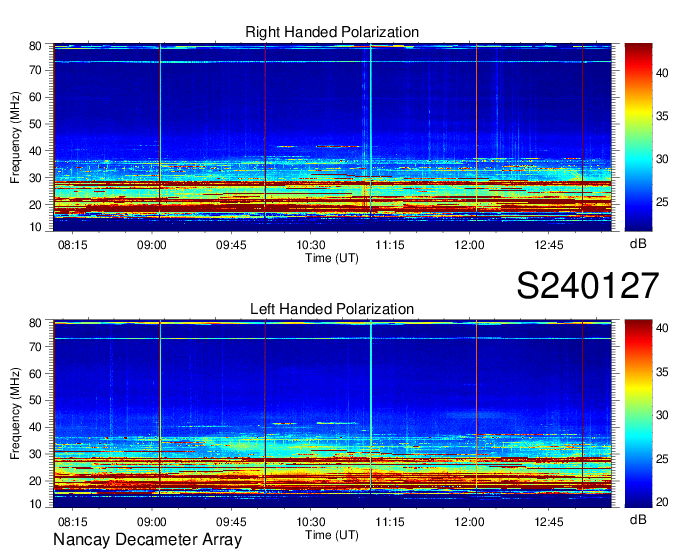
Task: Click "Time (UT)" label under Right Handed plot
Action: tap(332, 258)
